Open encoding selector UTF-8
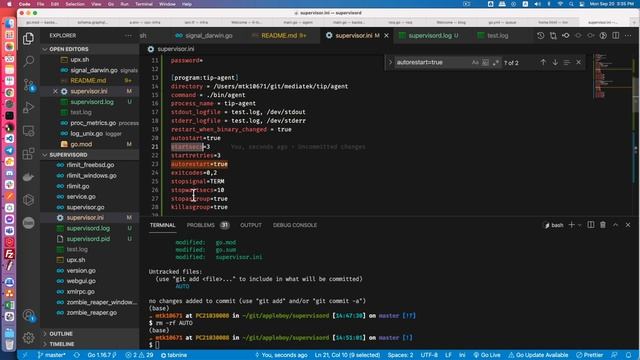The image size is (640, 360). coord(429,355)
